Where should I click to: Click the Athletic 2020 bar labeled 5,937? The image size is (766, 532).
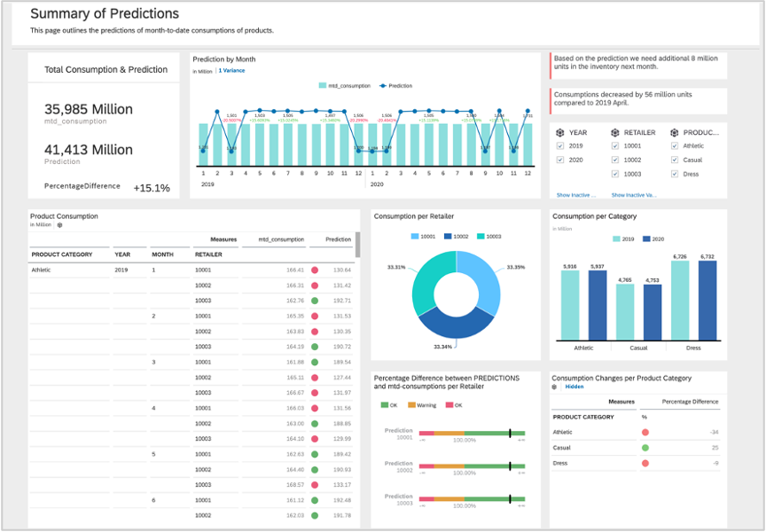tap(598, 305)
